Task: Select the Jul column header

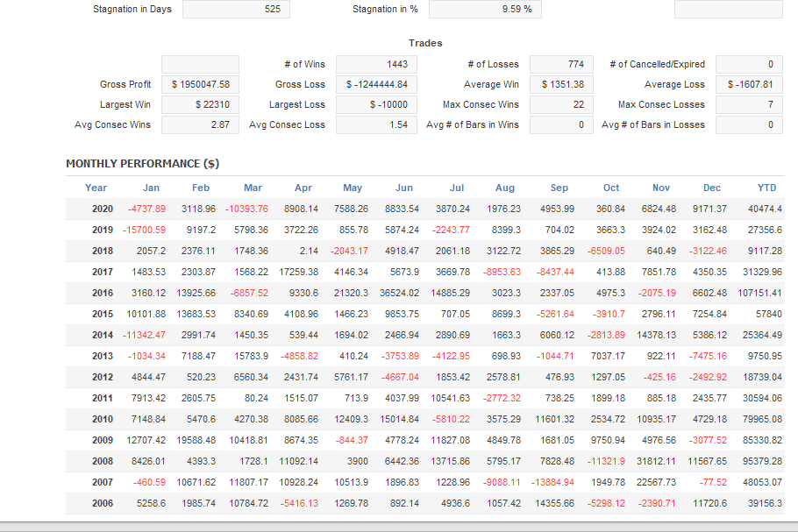Action: tap(457, 188)
